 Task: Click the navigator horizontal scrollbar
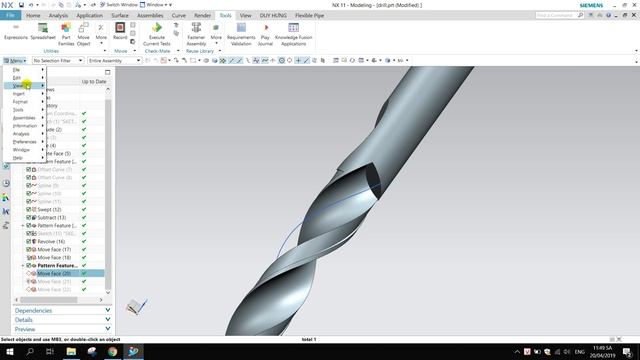point(49,300)
